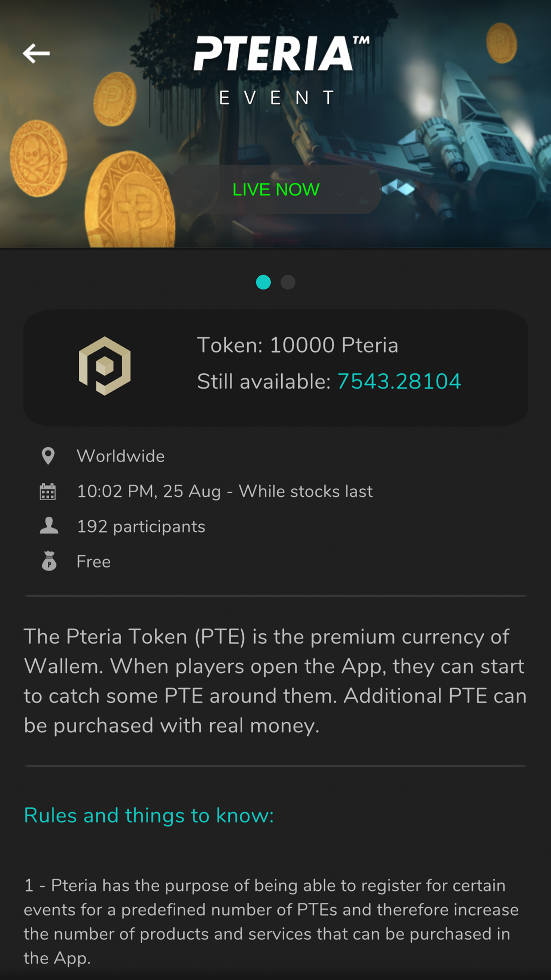Tap the money bag icon beside Free

click(x=49, y=561)
